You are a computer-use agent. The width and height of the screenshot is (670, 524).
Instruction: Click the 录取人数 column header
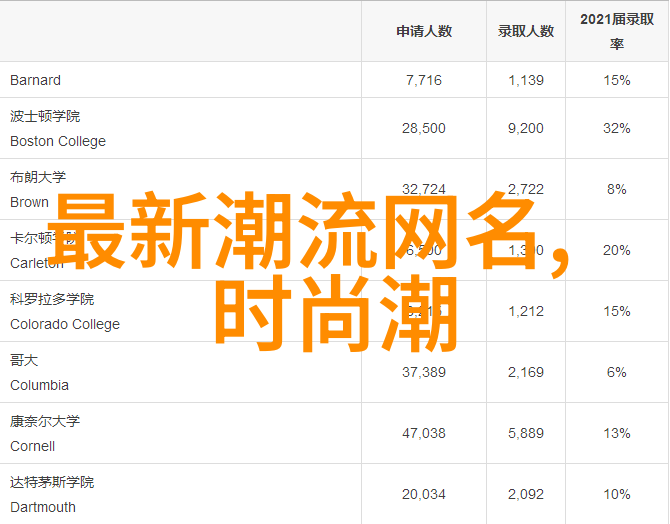[x=526, y=31]
